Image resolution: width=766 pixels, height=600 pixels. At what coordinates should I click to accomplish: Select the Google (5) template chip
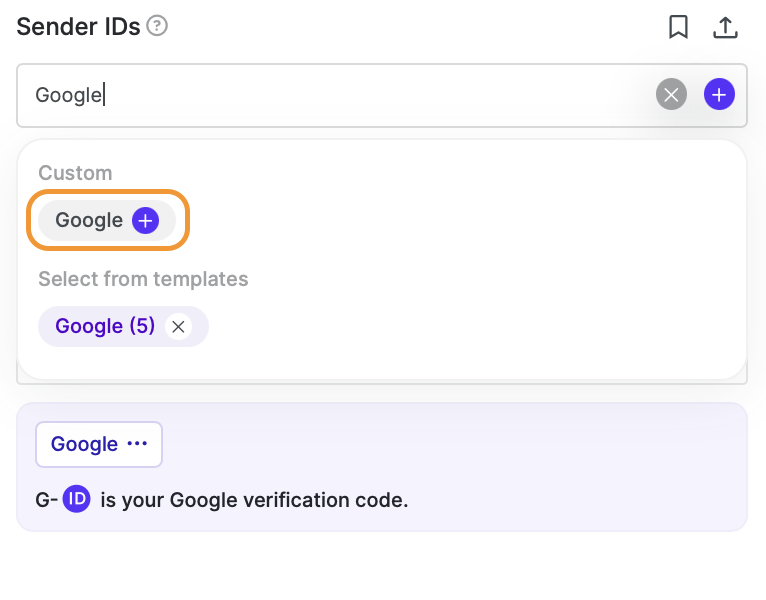point(105,326)
